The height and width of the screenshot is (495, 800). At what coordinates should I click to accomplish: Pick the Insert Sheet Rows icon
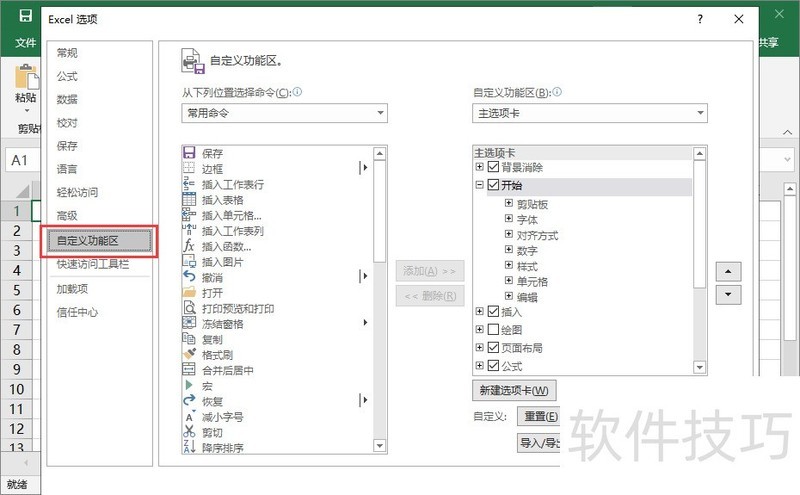(x=189, y=184)
